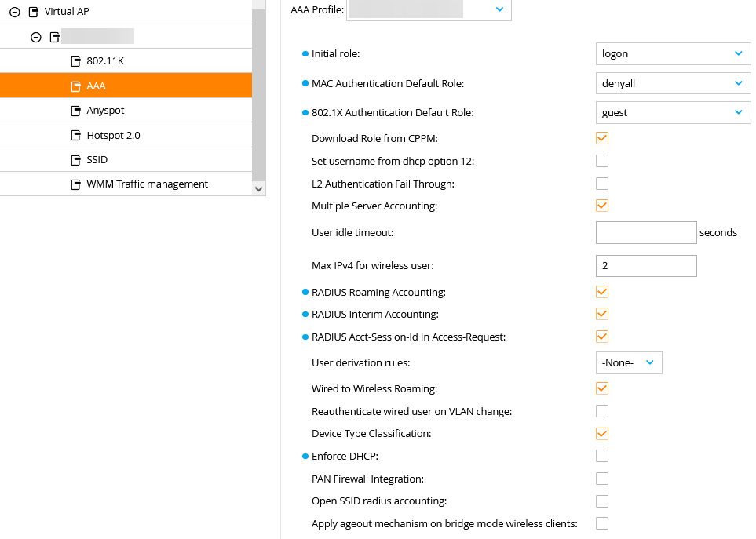Tick the Enforce DHCP checkbox

pos(602,456)
